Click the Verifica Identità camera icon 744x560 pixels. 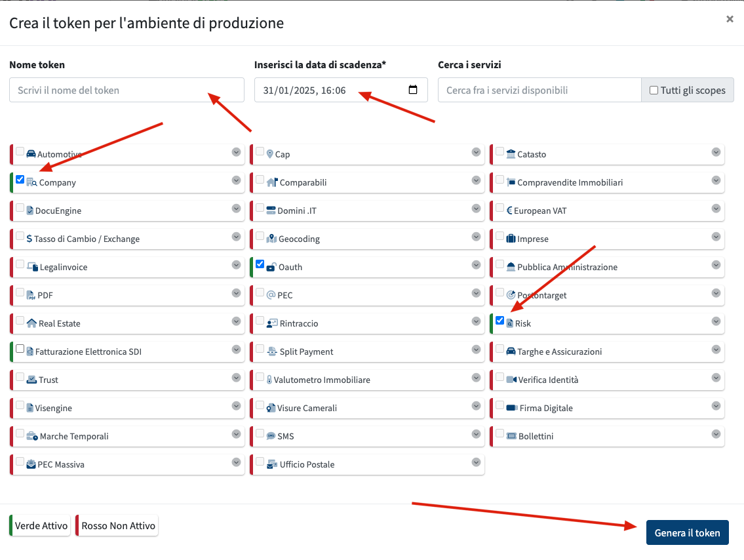511,380
